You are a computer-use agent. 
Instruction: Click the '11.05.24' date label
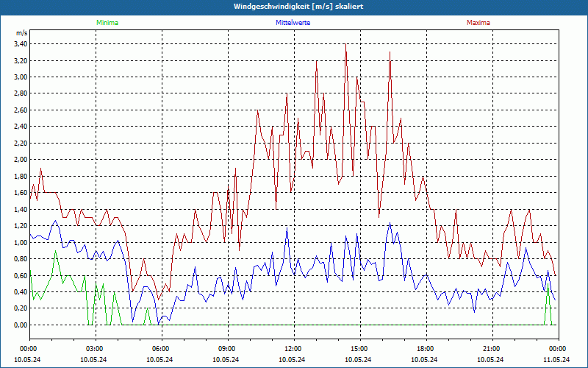(557, 359)
